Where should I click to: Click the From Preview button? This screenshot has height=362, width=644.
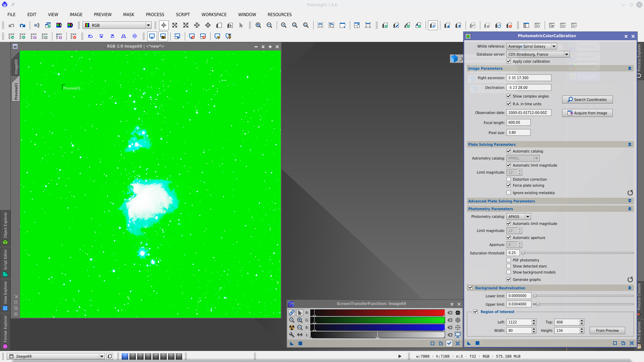click(x=607, y=330)
